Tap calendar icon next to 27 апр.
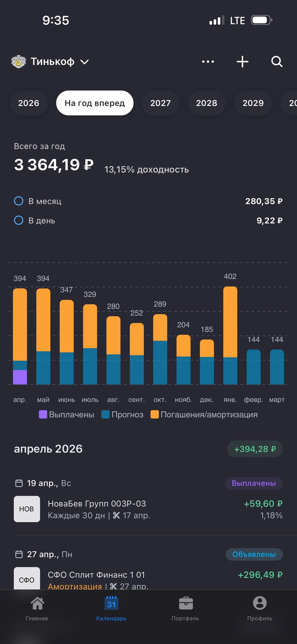The width and height of the screenshot is (297, 644). click(x=19, y=554)
